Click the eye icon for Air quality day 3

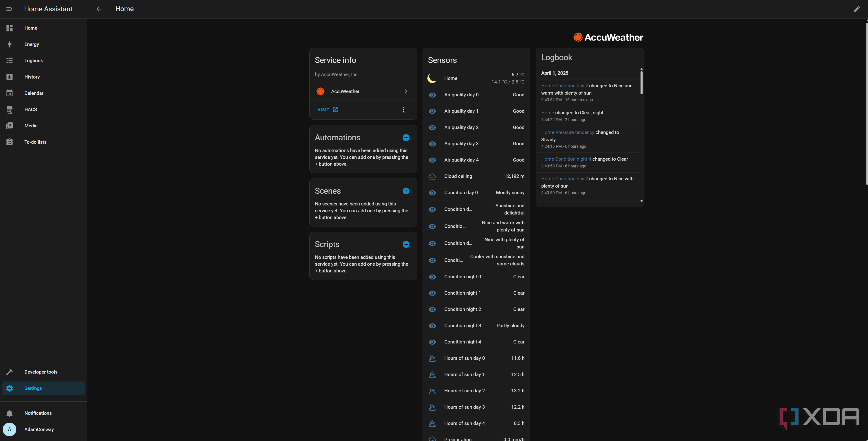432,144
